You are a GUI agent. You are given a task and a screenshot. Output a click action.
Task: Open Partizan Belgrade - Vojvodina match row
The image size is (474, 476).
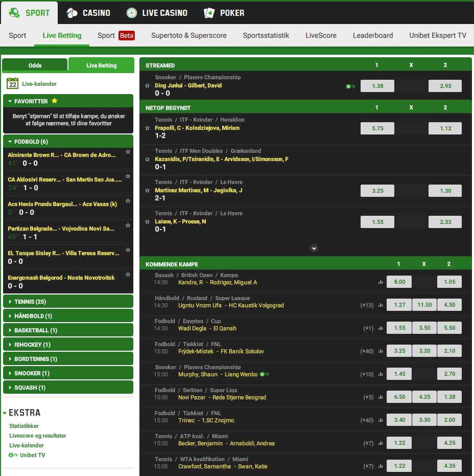[x=68, y=233]
